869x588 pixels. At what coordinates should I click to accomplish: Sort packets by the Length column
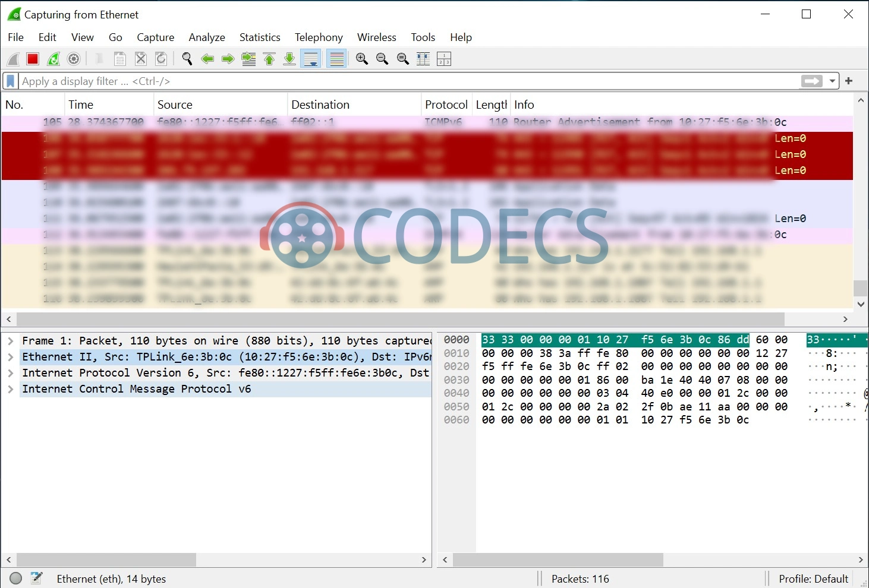[x=491, y=105]
